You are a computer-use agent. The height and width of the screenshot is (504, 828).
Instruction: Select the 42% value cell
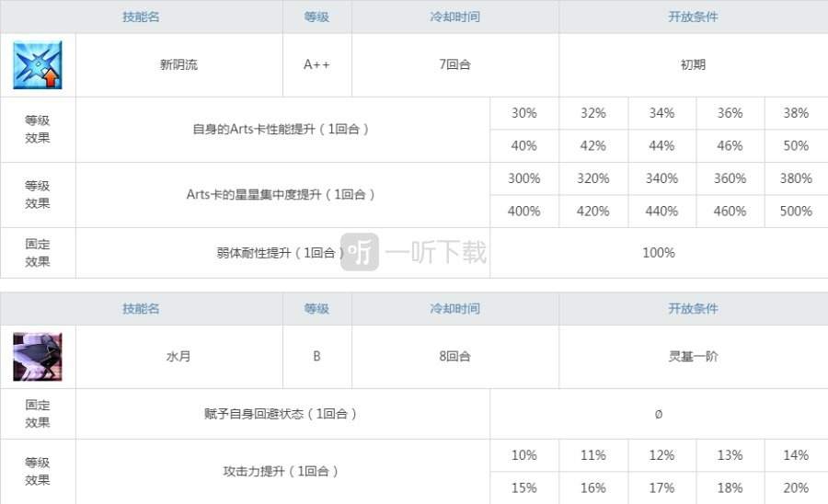pyautogui.click(x=593, y=145)
